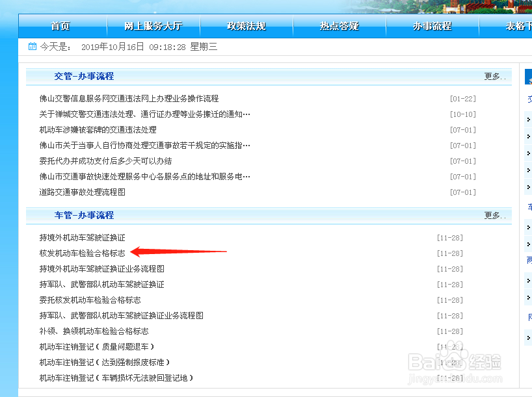The width and height of the screenshot is (532, 397).
Task: Open 持军队、武警部队机动车驾驶证换证业务流程图 link
Action: 122,316
